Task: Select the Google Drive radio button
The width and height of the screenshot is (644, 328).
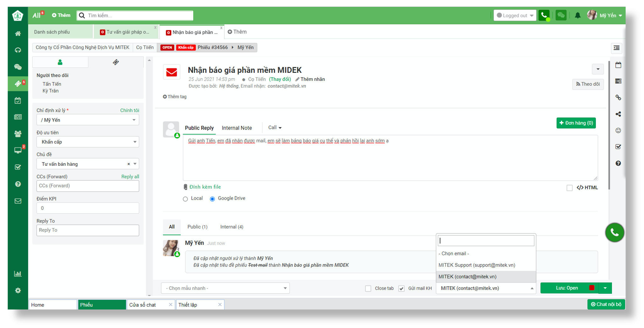Action: 212,199
